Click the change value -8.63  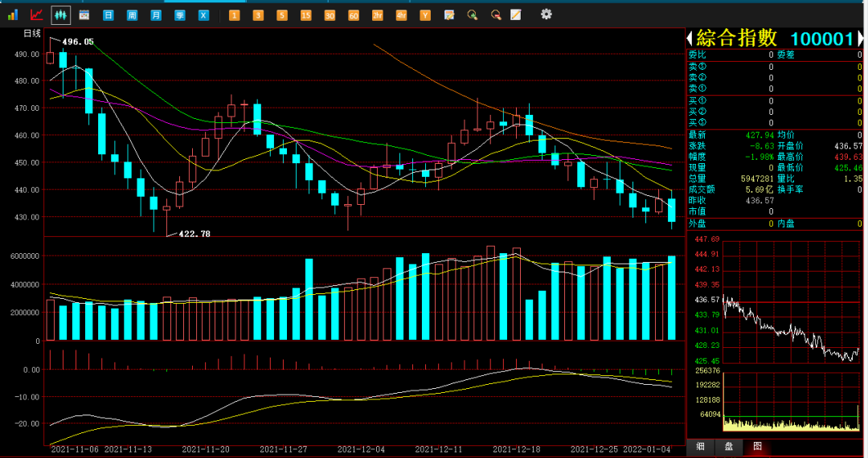tap(762, 146)
